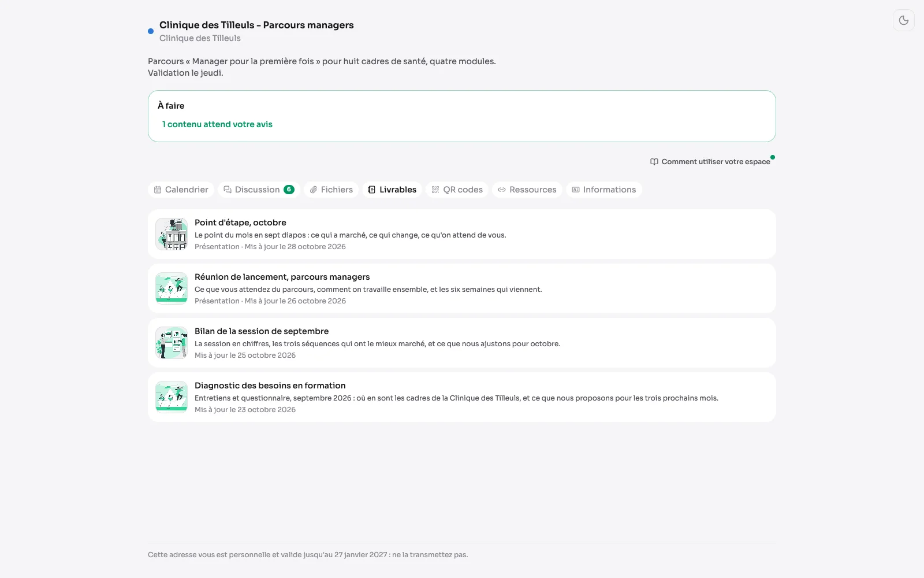This screenshot has height=578, width=924.
Task: Click the thumbnail for Réunion de lancement
Action: (x=172, y=288)
